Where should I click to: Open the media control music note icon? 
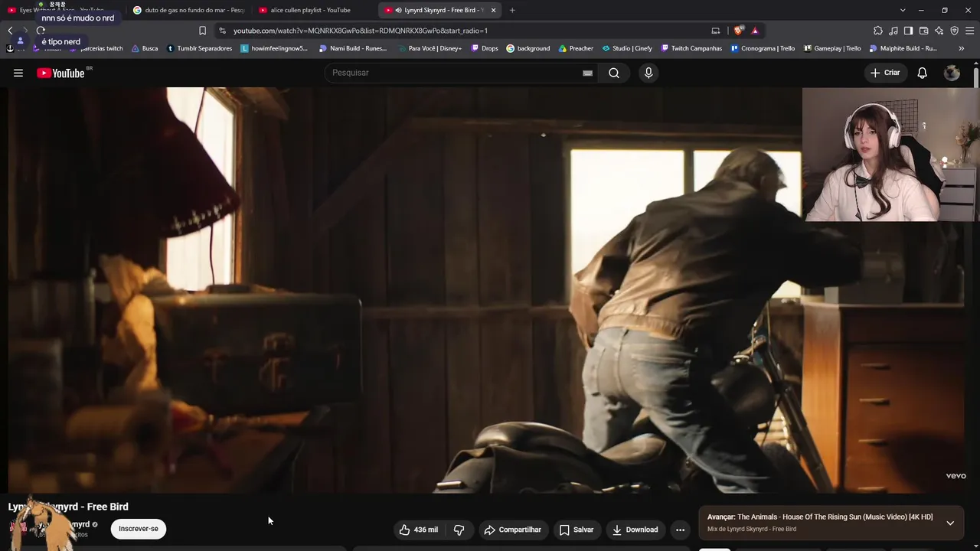(893, 31)
